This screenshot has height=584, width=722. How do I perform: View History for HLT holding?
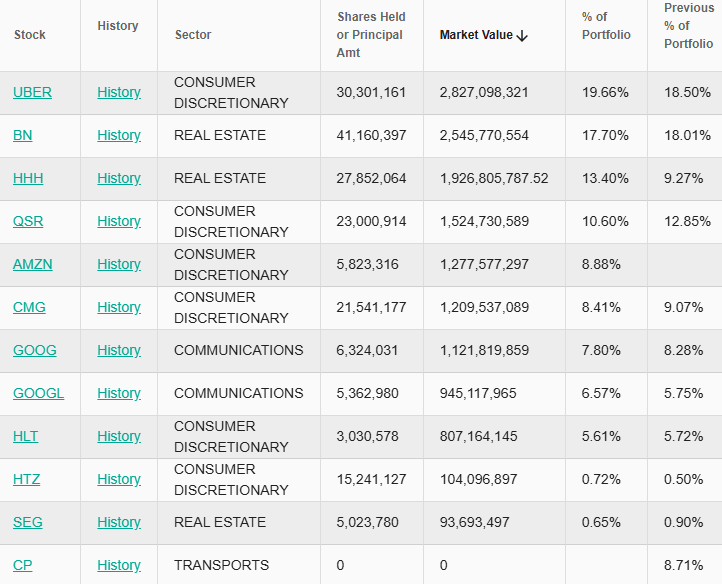coord(118,436)
